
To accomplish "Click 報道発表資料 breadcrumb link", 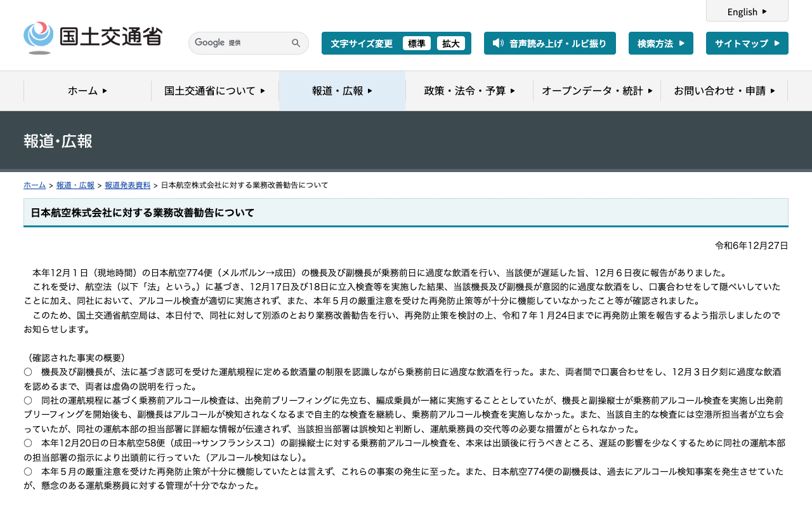I will [128, 185].
